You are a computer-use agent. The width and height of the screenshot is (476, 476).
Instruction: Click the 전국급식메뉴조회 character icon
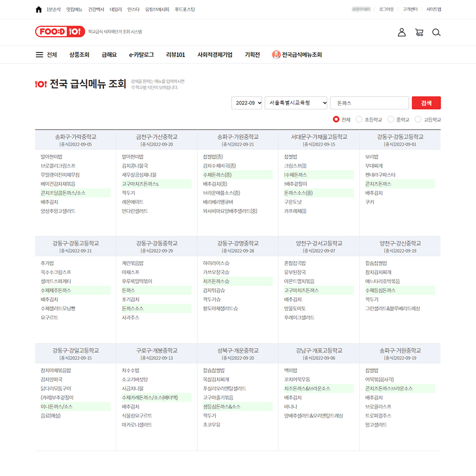coord(276,54)
